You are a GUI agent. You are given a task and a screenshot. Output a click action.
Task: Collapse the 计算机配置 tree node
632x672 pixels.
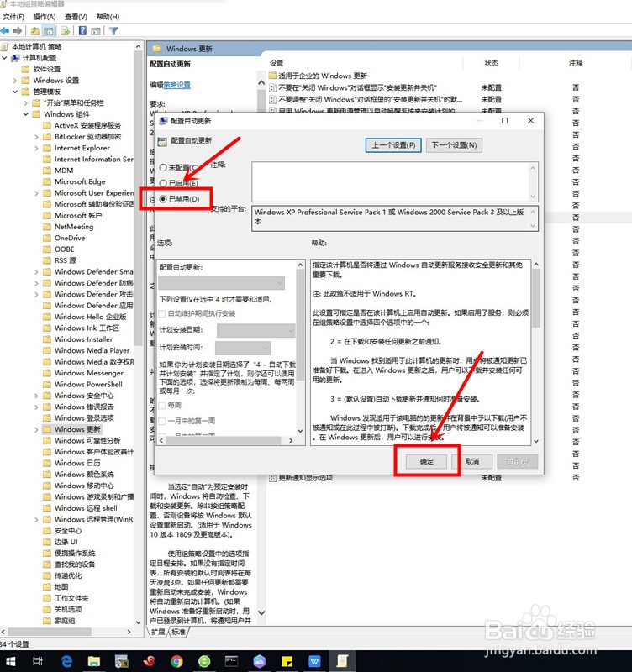point(5,58)
